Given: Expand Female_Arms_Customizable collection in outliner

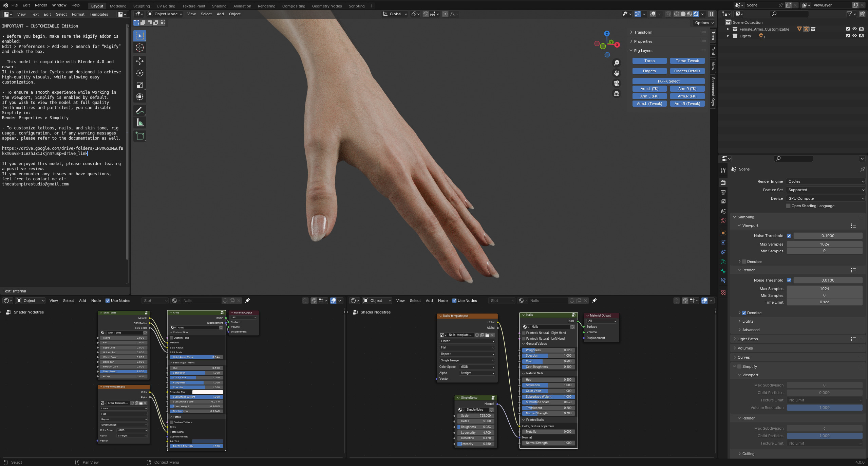Looking at the screenshot, I should pyautogui.click(x=728, y=29).
